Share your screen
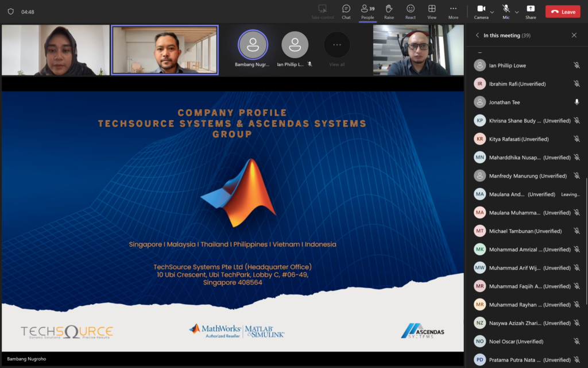The width and height of the screenshot is (588, 368). tap(531, 10)
